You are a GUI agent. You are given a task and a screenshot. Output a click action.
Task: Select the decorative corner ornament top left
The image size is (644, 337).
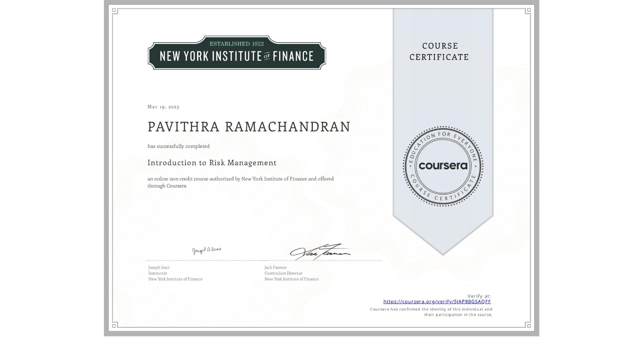[114, 11]
